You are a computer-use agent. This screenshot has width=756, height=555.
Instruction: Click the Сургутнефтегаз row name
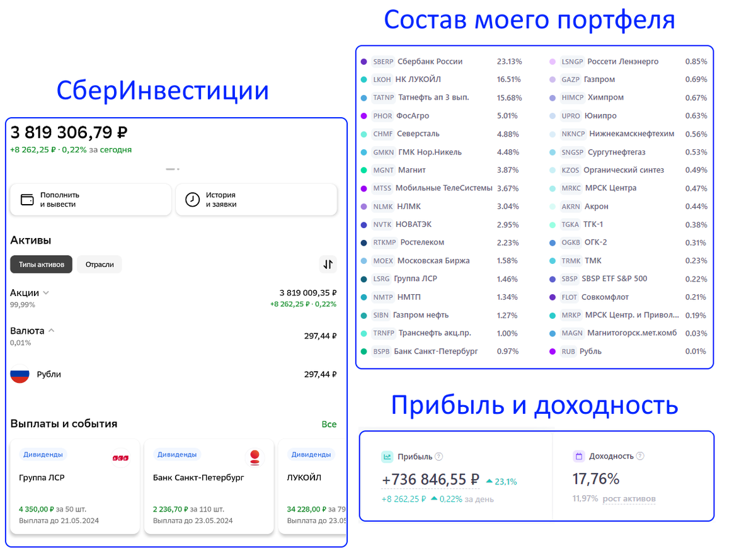point(617,152)
